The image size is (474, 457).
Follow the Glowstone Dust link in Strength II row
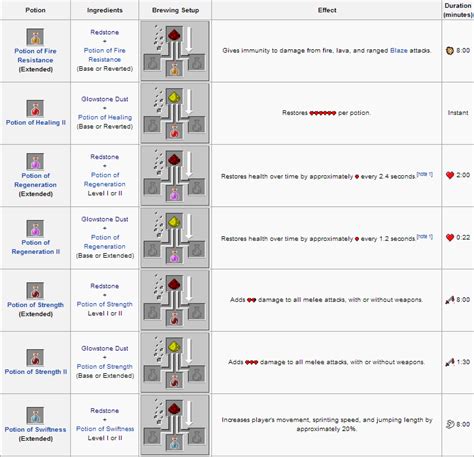coord(105,348)
